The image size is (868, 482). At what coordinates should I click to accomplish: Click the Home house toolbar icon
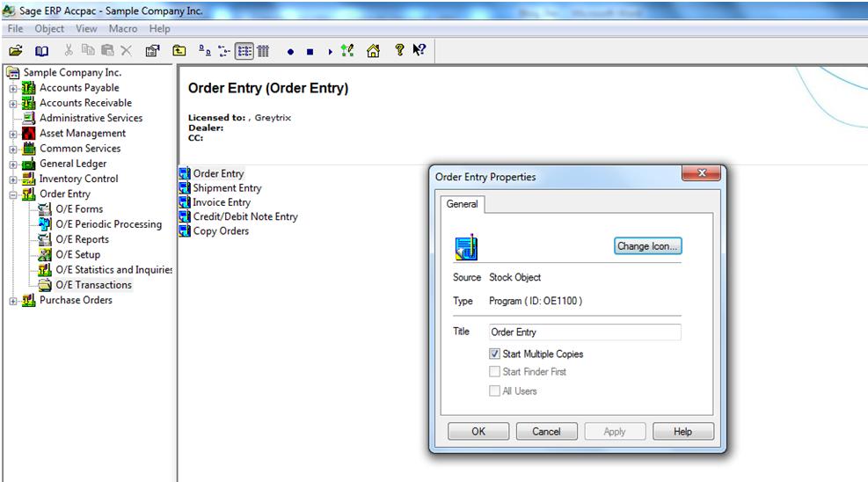click(373, 51)
